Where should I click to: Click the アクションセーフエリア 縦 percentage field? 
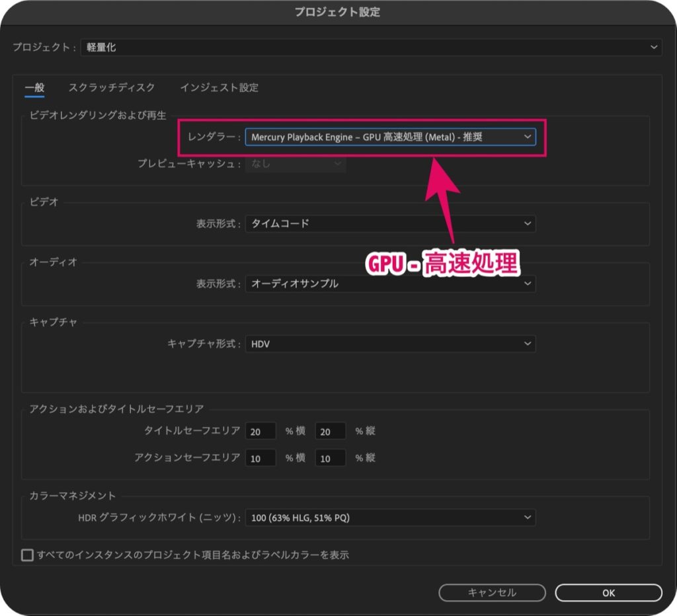point(331,458)
